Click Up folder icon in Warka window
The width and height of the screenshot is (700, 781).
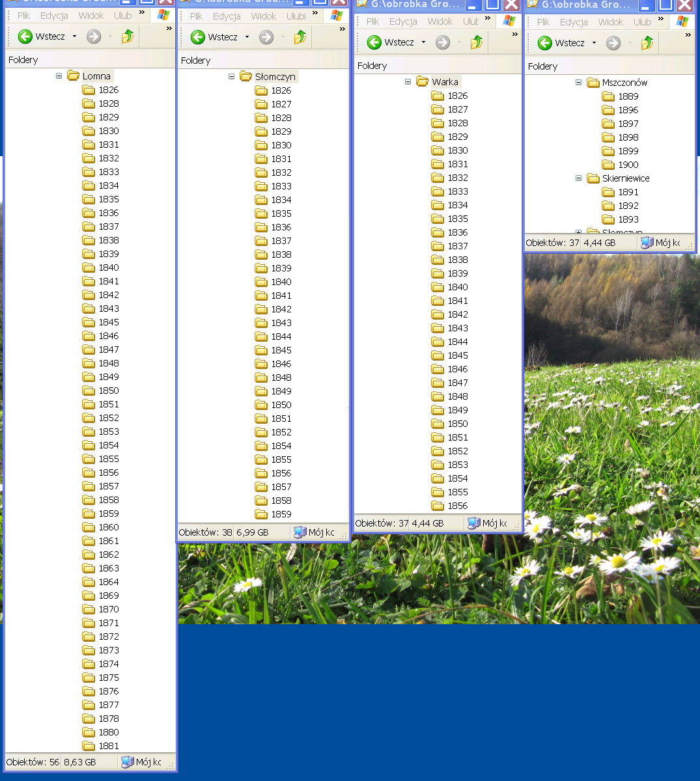coord(476,42)
